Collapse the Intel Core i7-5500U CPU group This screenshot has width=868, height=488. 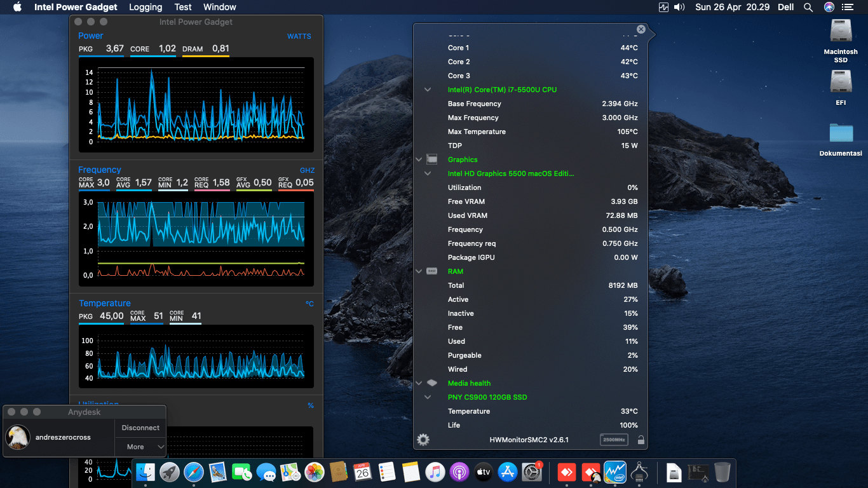[x=428, y=90]
